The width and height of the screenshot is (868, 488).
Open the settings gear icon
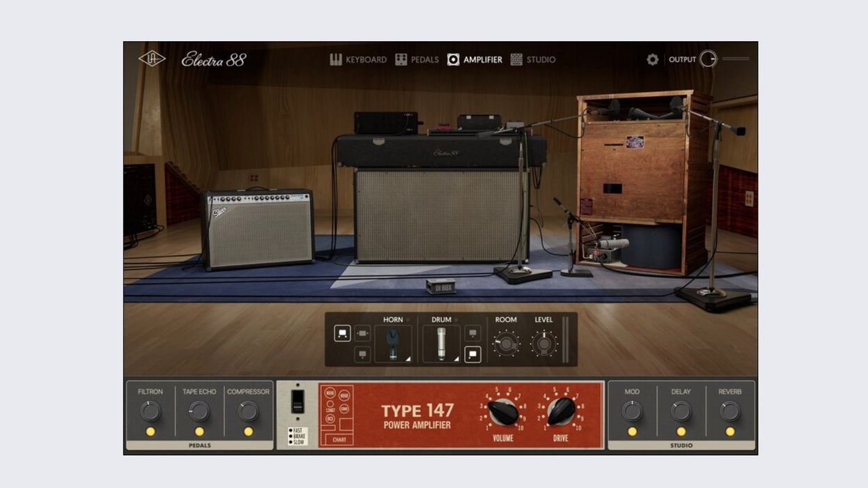point(653,59)
